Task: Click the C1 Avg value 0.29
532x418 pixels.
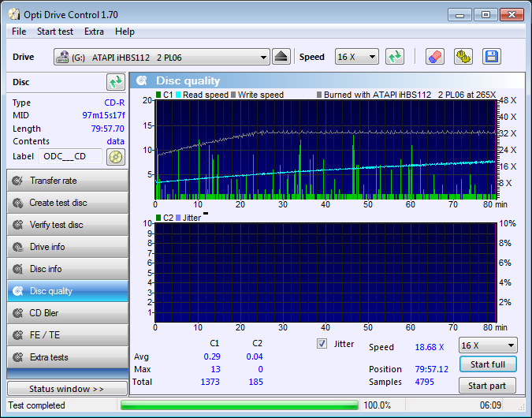Action: [212, 356]
